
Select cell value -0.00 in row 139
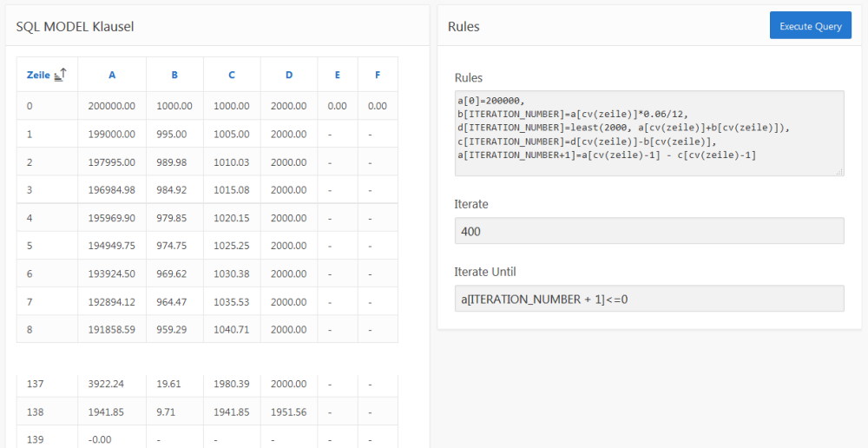(x=100, y=439)
